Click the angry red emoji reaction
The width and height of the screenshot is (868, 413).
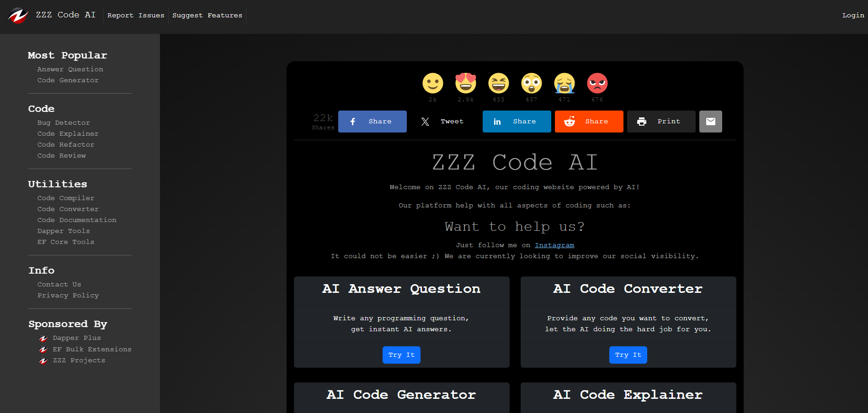(x=597, y=84)
